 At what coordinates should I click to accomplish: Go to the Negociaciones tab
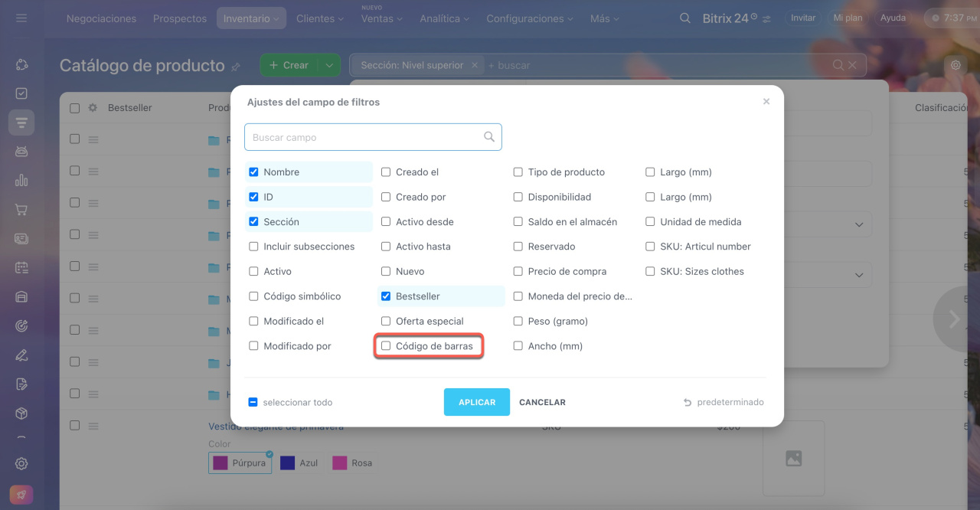click(x=101, y=18)
